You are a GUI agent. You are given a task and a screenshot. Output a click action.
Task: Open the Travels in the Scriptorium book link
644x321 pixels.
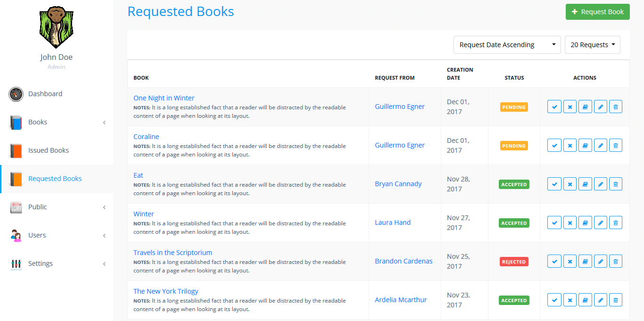point(173,253)
